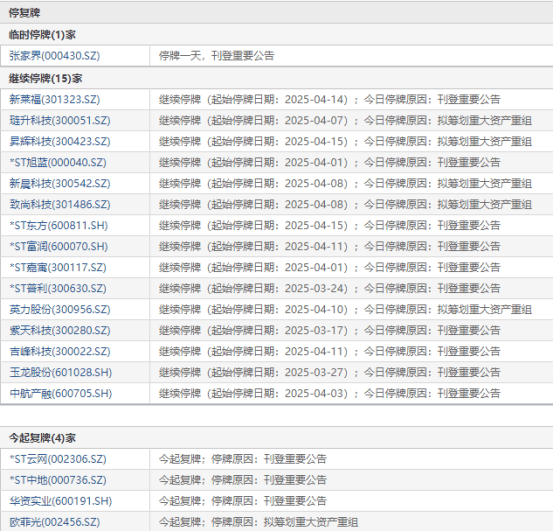The height and width of the screenshot is (531, 554).
Task: Select *ST嘉寓 suspension detail 2025-04-01
Action: coord(329,267)
